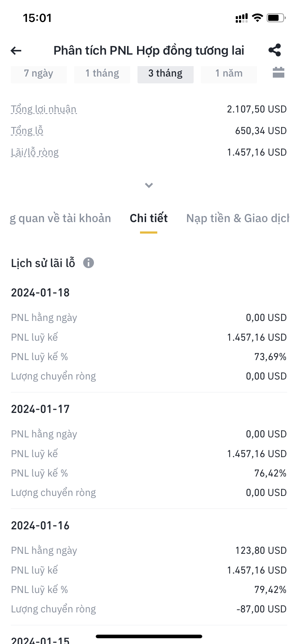Tap the cellular signal icon
The image size is (298, 644).
click(x=241, y=18)
